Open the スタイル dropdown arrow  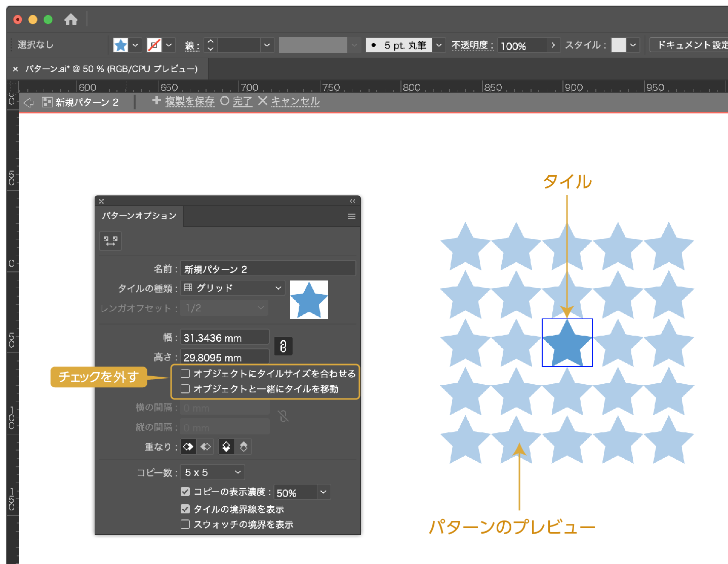point(633,45)
